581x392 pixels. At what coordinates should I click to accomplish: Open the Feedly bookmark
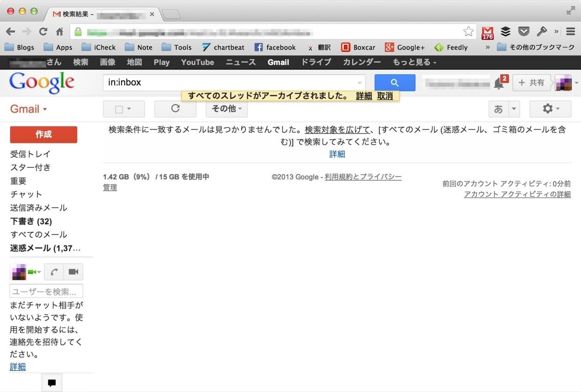(451, 47)
